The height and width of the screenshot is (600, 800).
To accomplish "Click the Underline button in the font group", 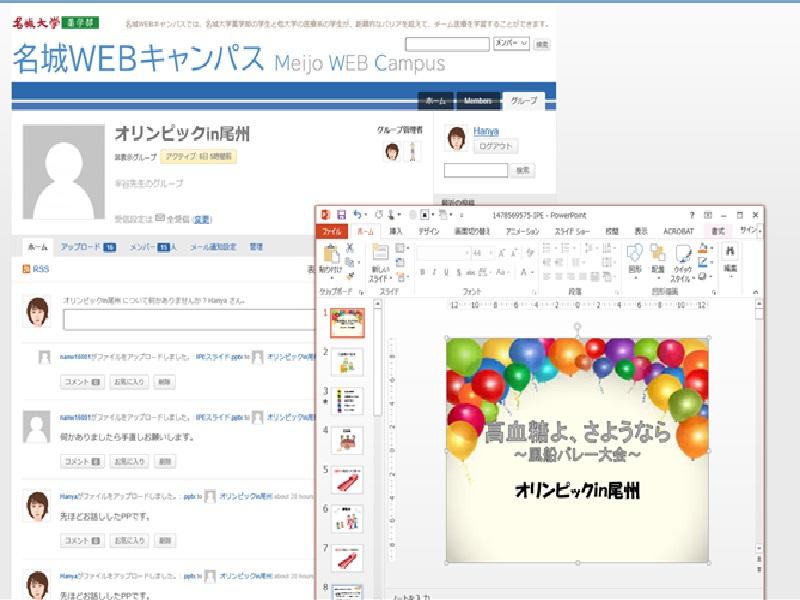I will point(446,272).
